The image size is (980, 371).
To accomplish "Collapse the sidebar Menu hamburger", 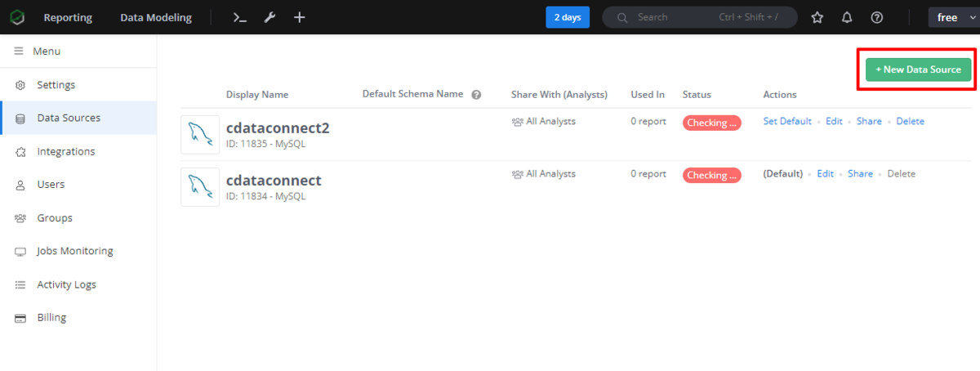I will pyautogui.click(x=19, y=51).
